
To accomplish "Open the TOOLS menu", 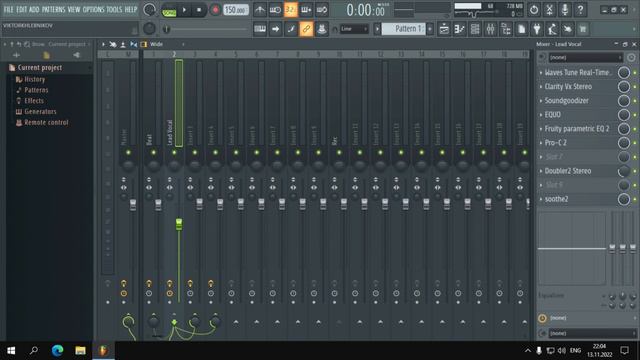I will [114, 9].
